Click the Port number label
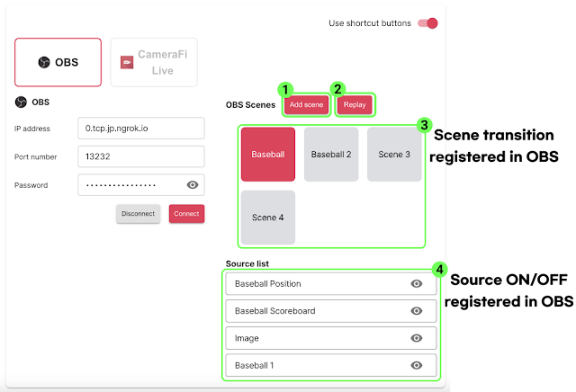 point(36,156)
